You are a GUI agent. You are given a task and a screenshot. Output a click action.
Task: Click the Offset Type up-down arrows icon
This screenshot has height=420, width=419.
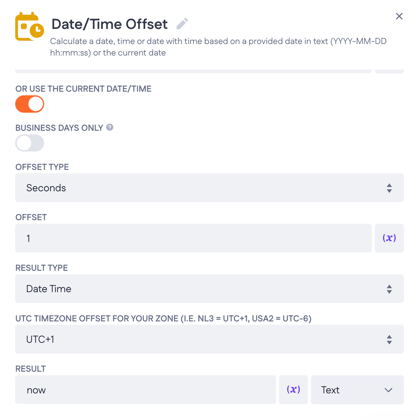coord(389,188)
